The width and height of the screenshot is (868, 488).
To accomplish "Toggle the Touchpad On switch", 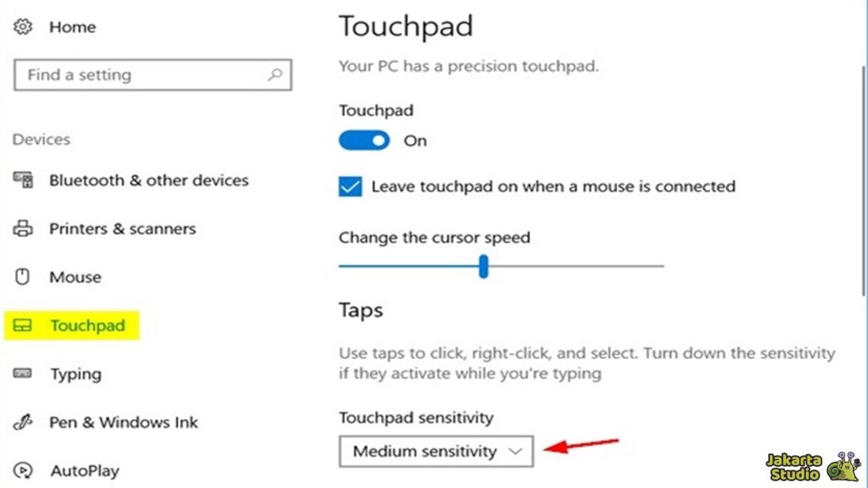I will tap(363, 140).
